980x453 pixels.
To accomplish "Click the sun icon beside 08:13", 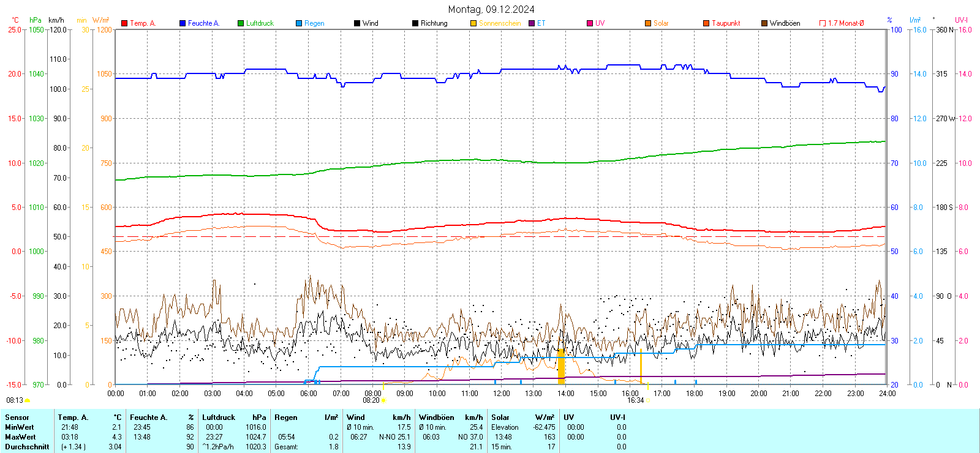I will [x=27, y=400].
